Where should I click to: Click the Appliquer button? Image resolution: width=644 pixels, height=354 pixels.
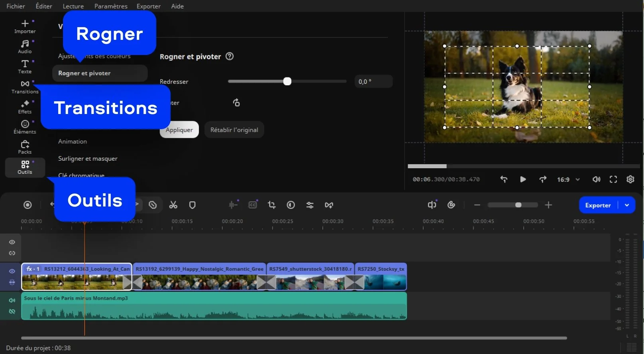[179, 130]
